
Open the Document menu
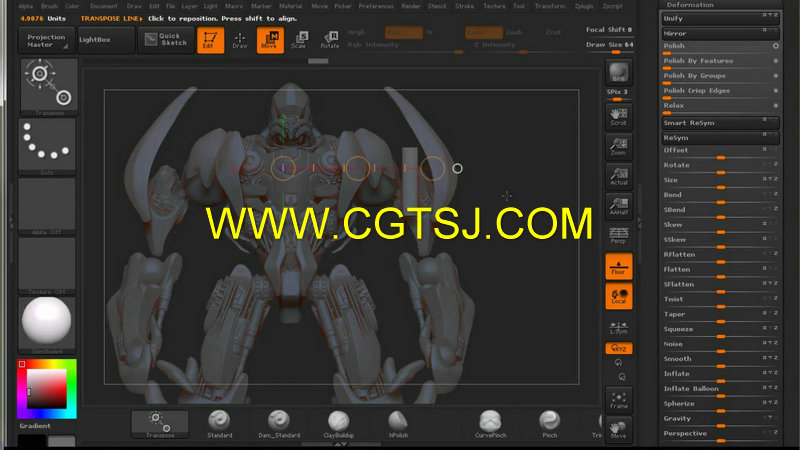tap(104, 6)
